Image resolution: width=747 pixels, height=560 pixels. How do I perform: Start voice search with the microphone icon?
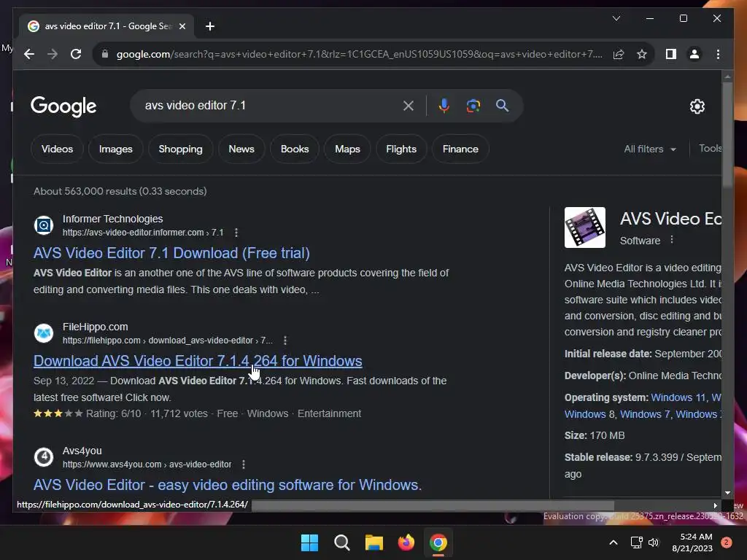click(444, 106)
